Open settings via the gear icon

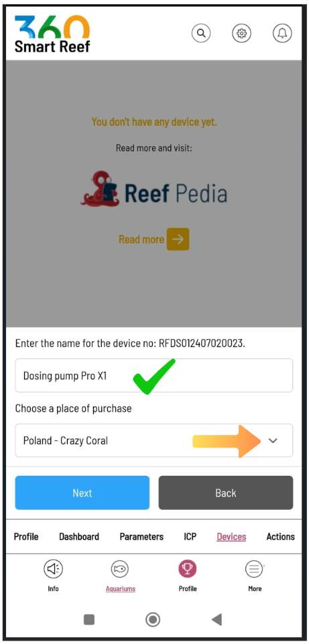[x=241, y=34]
